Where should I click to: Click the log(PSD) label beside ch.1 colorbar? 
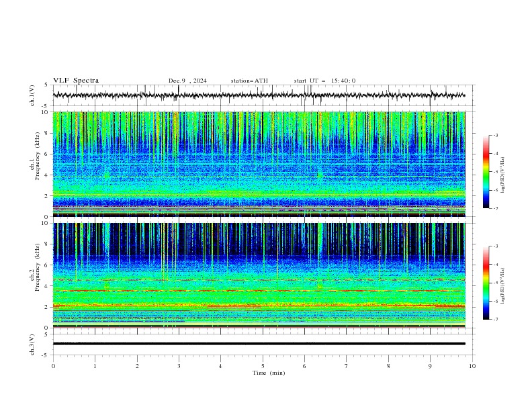coord(502,175)
